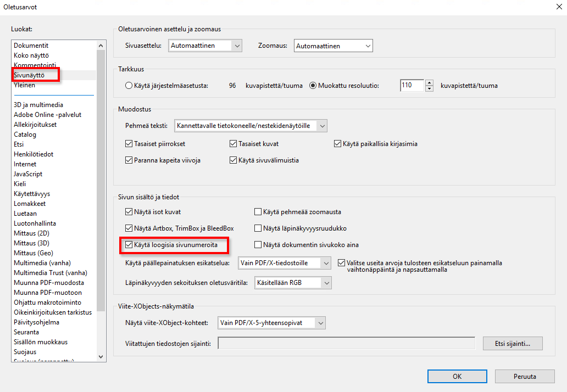Uncheck Tasaiset piirrokset option
Screen dimensions: 567x392
point(129,144)
